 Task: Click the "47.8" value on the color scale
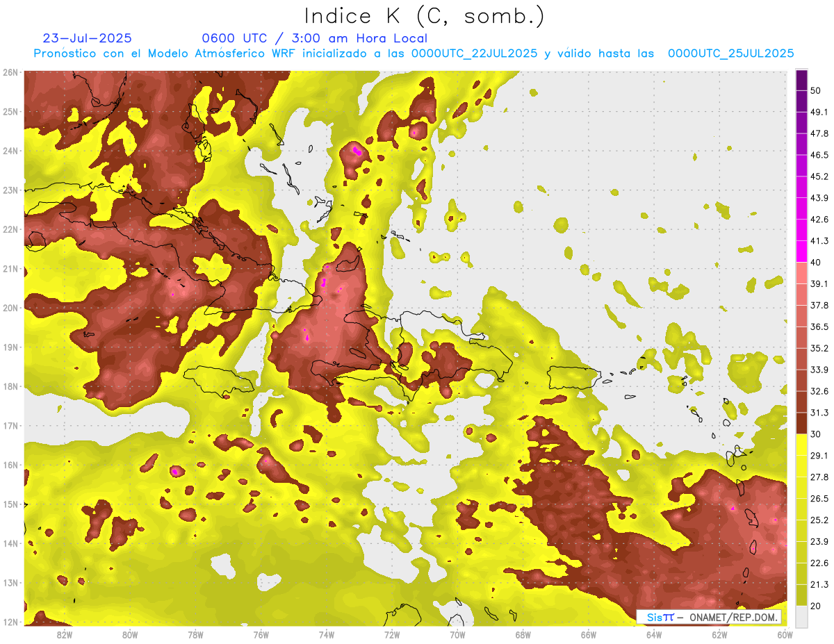click(x=819, y=133)
